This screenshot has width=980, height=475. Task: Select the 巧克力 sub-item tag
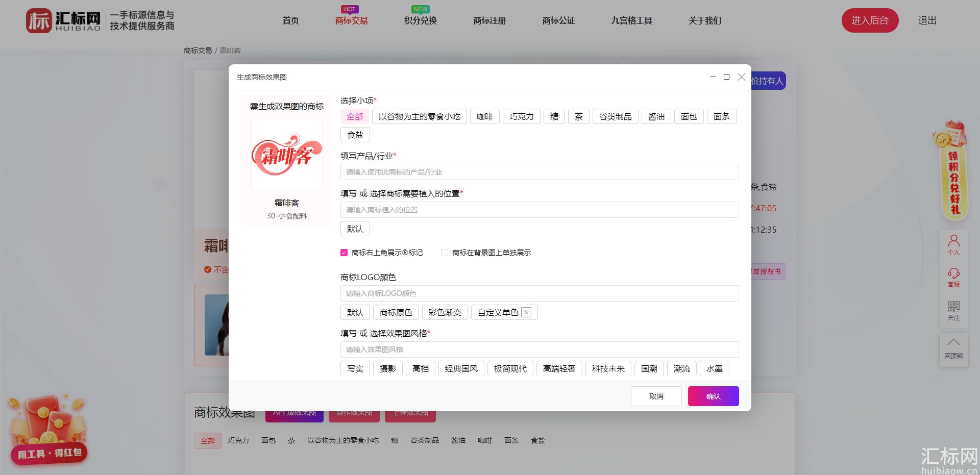pos(522,116)
